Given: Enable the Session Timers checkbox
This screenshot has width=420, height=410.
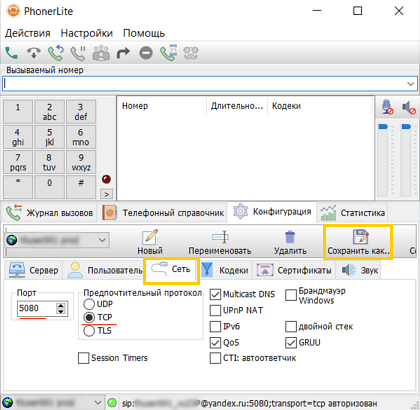Looking at the screenshot, I should [x=83, y=358].
